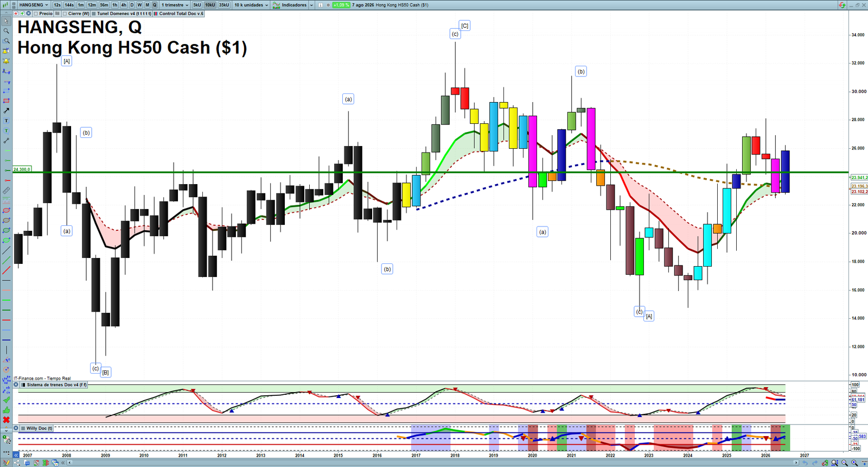Pick the ruler measuring tool
Screen dimensions: 868x467
(6, 191)
